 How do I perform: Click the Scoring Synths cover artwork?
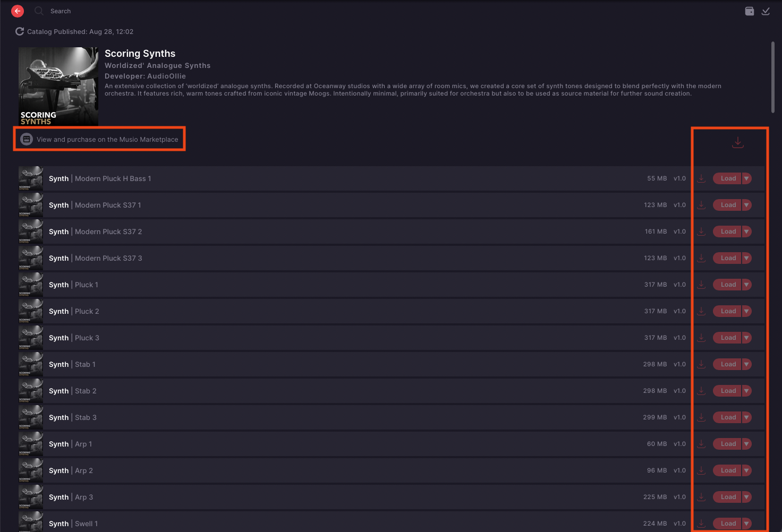click(x=58, y=87)
